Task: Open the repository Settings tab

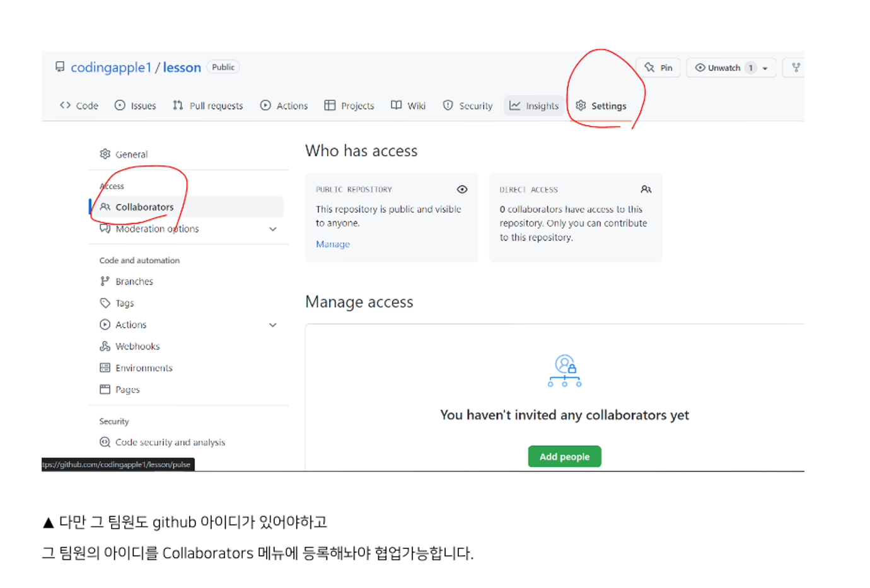Action: [x=601, y=106]
